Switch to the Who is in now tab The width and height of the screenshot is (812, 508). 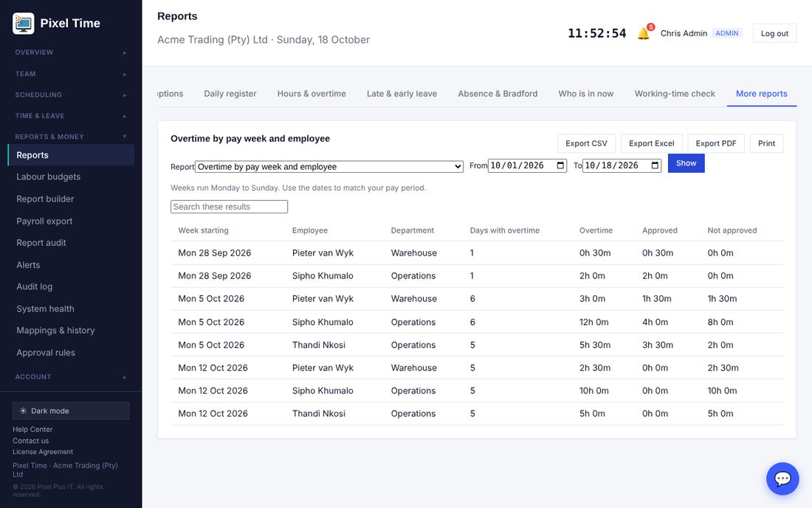pos(585,94)
